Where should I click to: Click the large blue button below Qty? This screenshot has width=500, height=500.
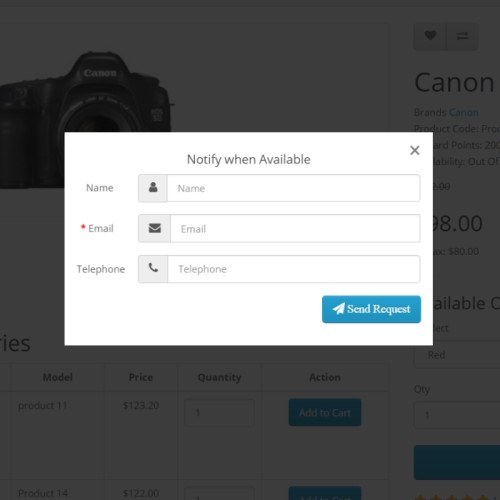point(457,462)
